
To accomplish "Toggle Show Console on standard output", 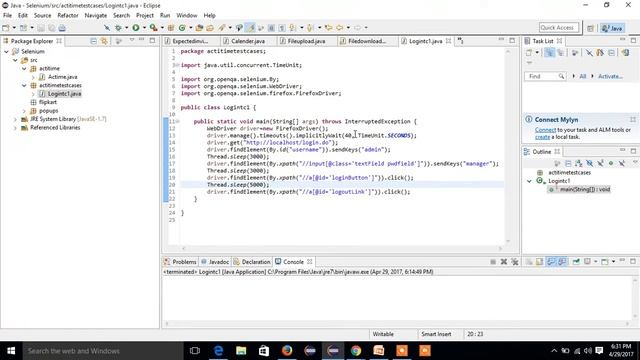I will pyautogui.click(x=551, y=262).
